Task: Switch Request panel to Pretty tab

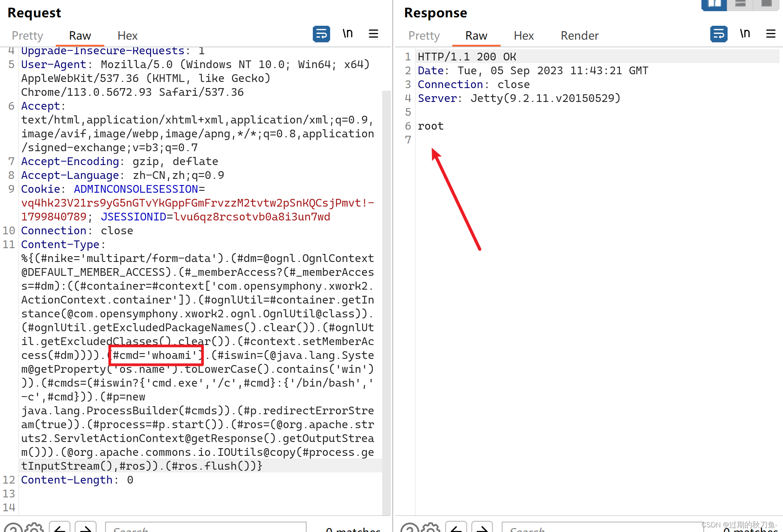Action: pyautogui.click(x=27, y=36)
